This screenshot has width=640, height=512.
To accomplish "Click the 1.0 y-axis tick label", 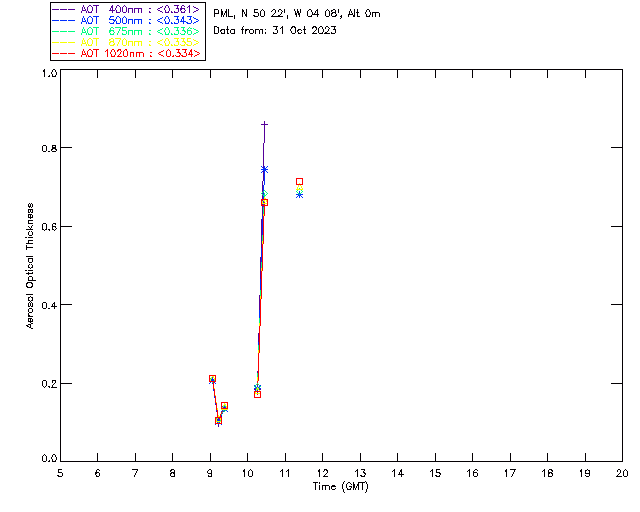I will pos(49,73).
